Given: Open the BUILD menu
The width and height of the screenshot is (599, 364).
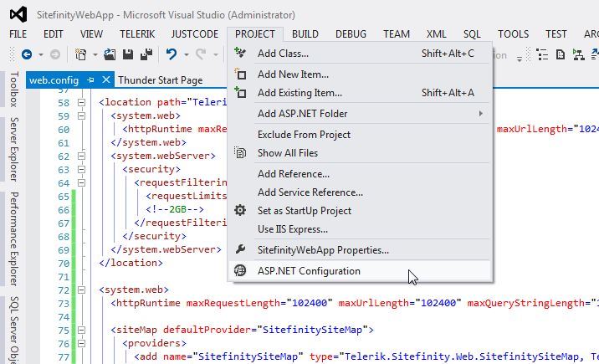Looking at the screenshot, I should coord(305,34).
